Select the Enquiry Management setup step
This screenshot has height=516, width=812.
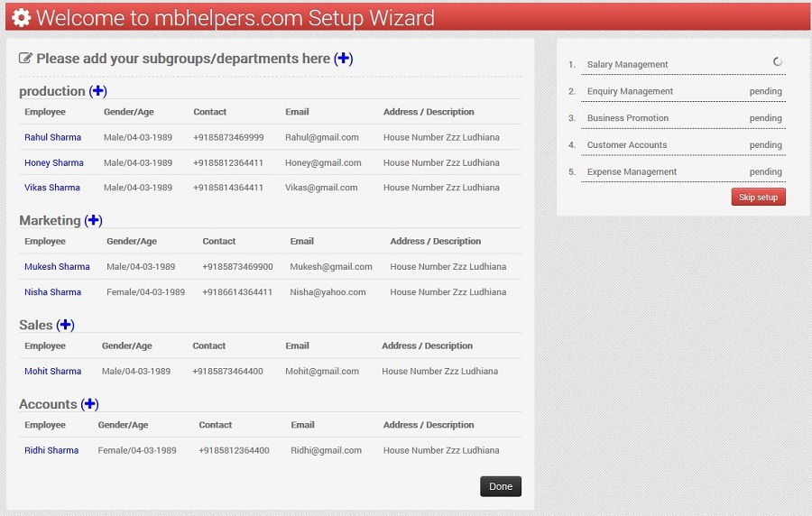click(630, 91)
